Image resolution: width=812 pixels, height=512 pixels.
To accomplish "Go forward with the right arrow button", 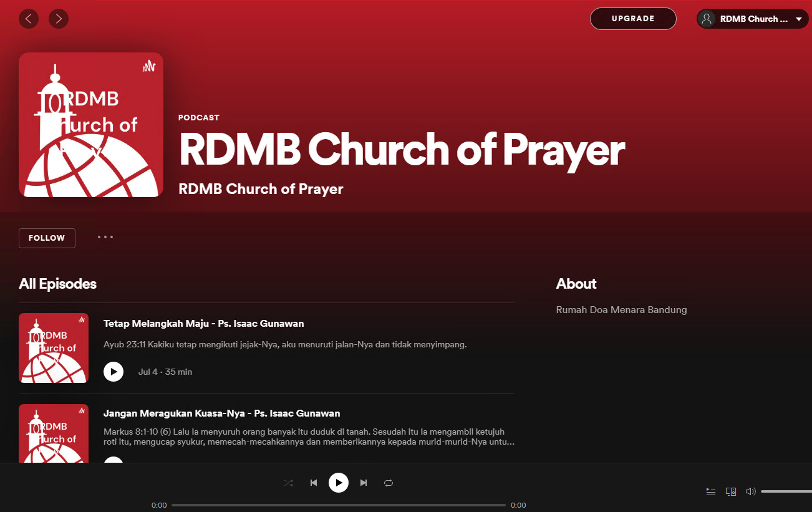I will (59, 19).
